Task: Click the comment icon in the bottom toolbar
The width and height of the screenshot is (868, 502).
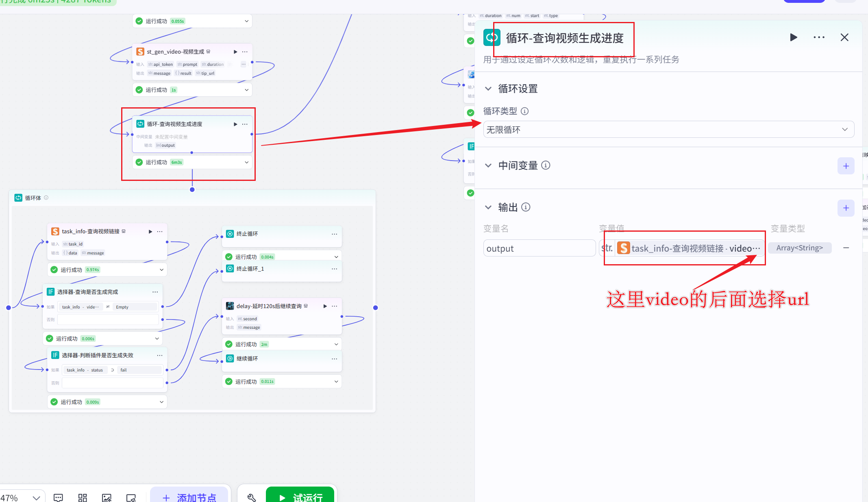Action: click(58, 497)
